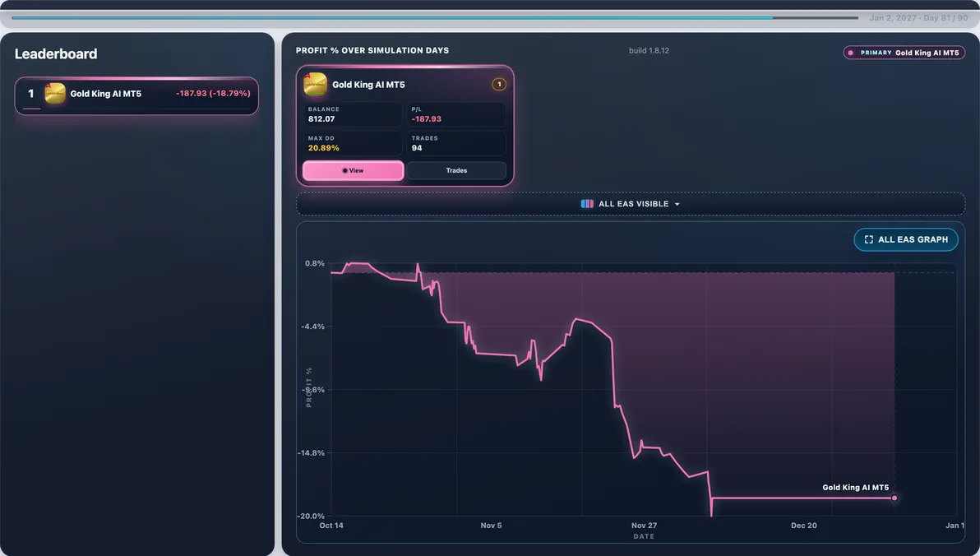Viewport: 980px width, 556px height.
Task: Click the All EAs Graph button
Action: tap(906, 239)
